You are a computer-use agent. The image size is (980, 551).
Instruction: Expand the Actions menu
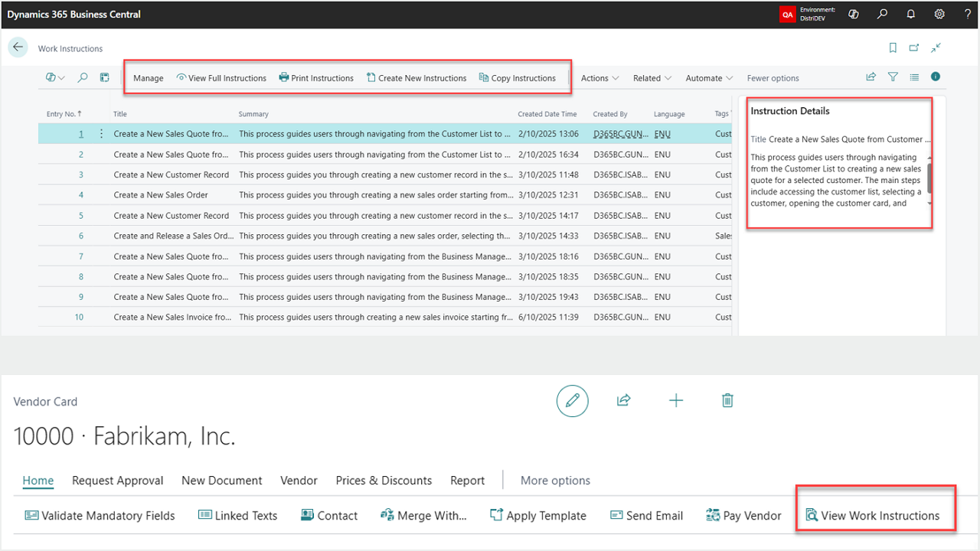point(599,78)
